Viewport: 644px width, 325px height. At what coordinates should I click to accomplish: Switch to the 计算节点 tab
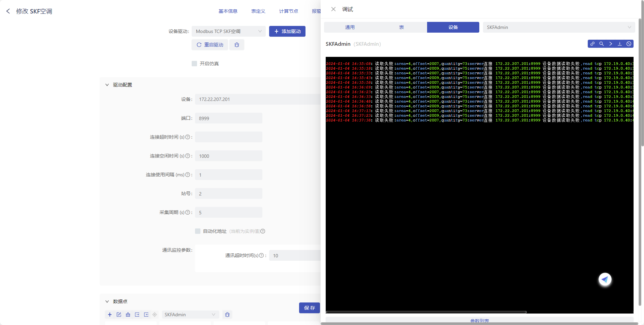[289, 11]
